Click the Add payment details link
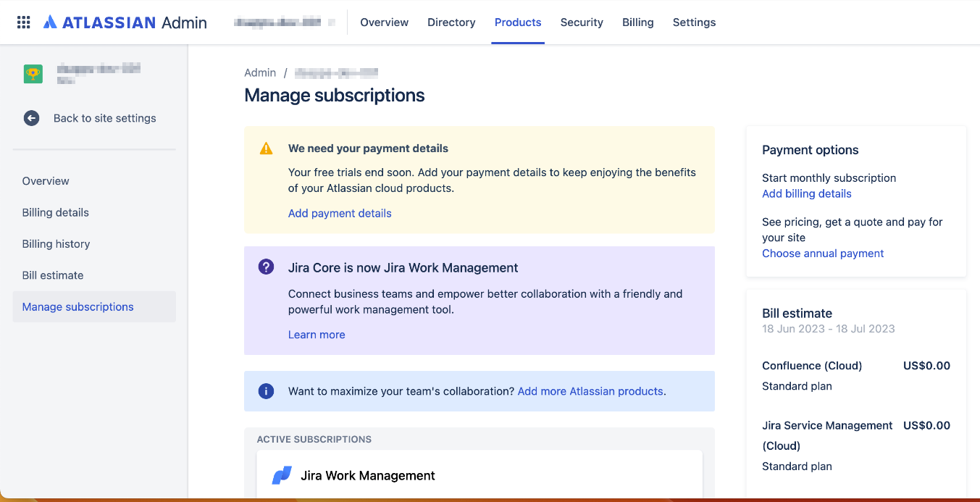 pos(340,213)
